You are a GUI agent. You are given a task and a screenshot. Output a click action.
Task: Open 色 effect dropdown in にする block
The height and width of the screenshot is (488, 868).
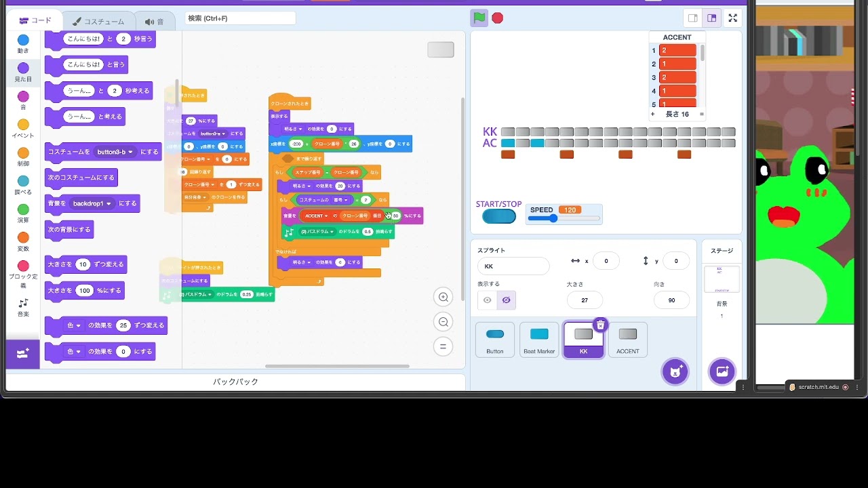coord(74,352)
